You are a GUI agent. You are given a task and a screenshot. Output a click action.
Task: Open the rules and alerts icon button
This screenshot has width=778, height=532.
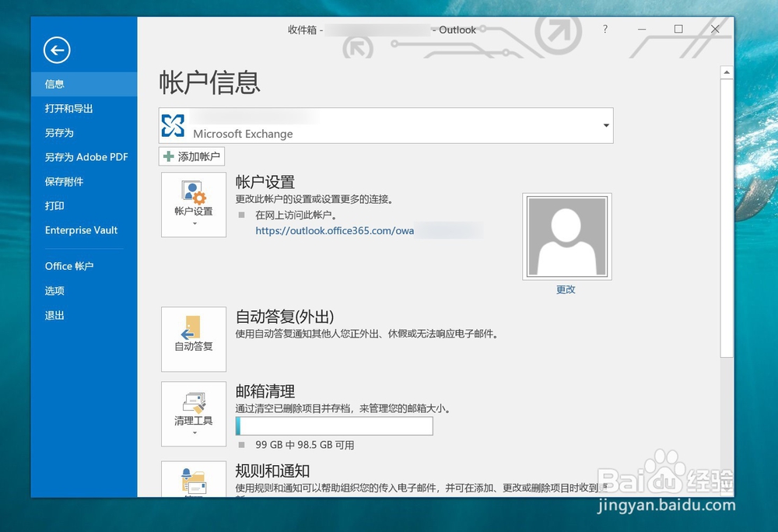pyautogui.click(x=194, y=479)
